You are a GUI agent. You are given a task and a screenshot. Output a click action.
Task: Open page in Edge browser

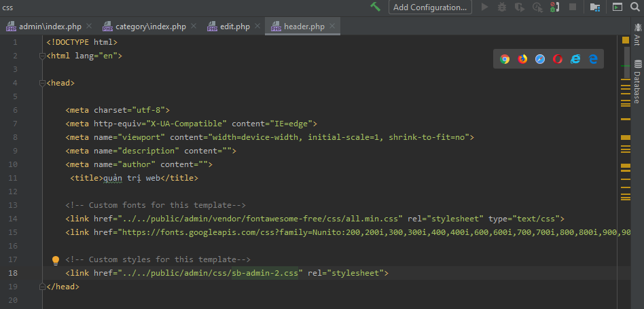pyautogui.click(x=593, y=59)
